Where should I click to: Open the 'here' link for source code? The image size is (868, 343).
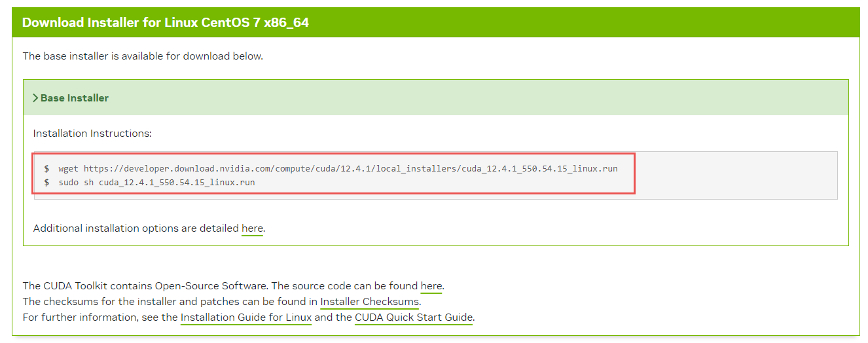[431, 286]
